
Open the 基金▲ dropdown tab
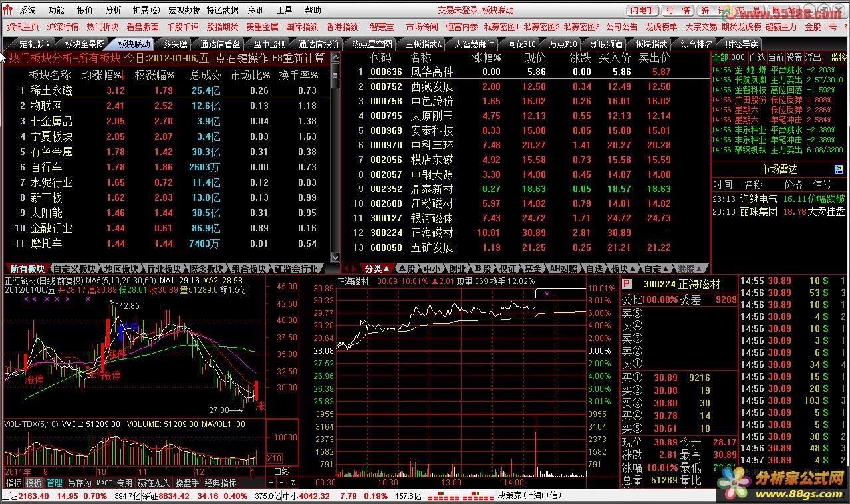(x=533, y=269)
